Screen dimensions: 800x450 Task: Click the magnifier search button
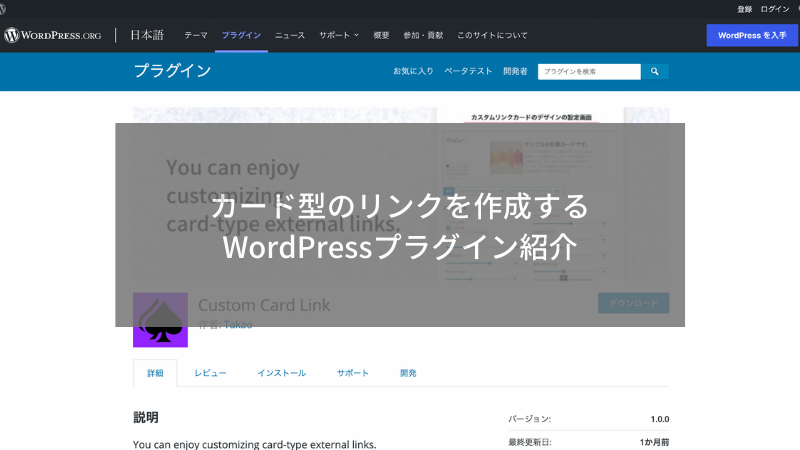[x=655, y=72]
